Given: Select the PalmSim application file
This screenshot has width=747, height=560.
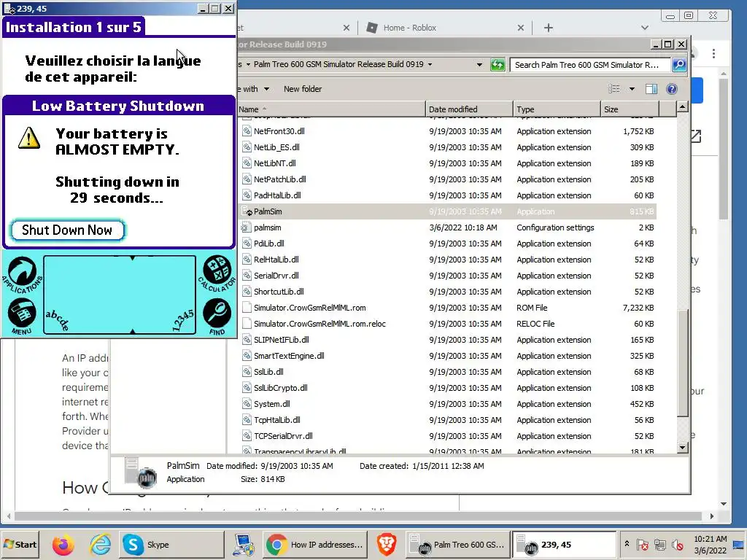Looking at the screenshot, I should click(x=268, y=211).
